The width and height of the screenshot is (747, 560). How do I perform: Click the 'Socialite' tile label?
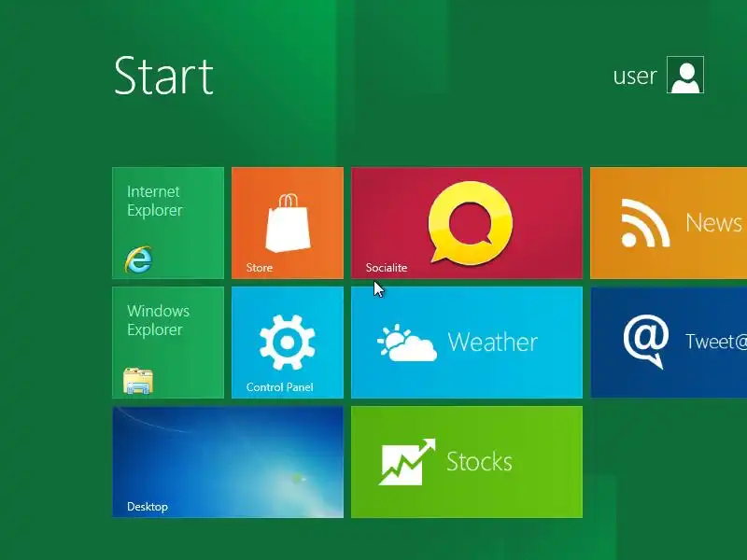point(387,268)
